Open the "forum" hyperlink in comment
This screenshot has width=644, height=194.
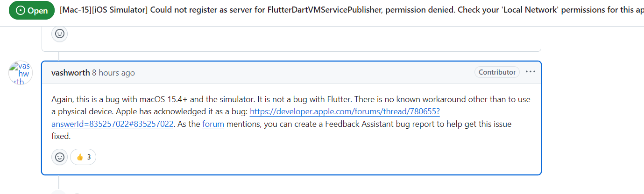(213, 124)
